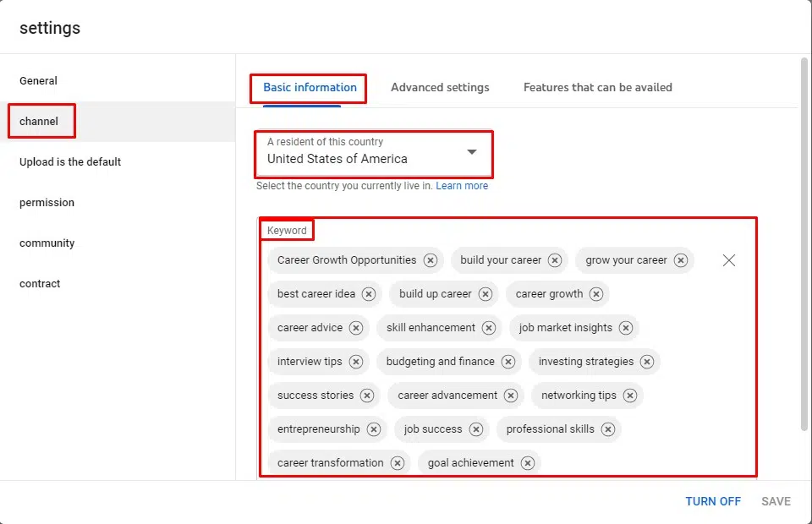Remove the 'Career Growth Opportunities' keyword chip
The image size is (812, 524).
431,260
